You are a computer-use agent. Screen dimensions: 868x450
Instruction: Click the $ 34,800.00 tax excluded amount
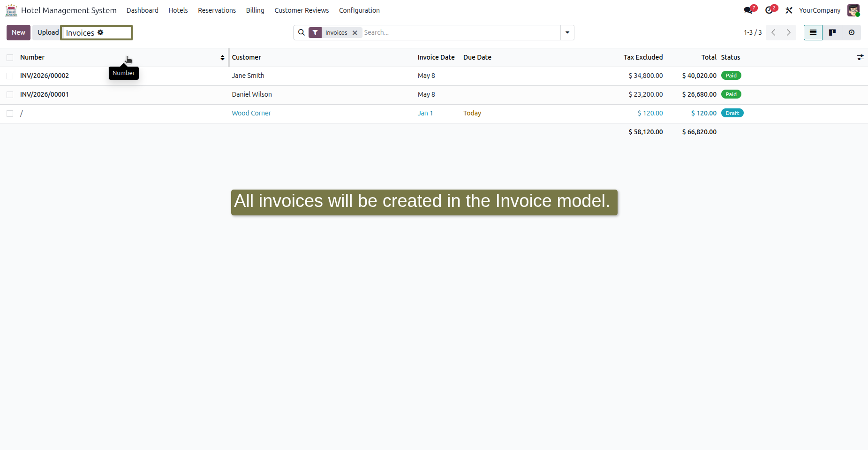(646, 76)
